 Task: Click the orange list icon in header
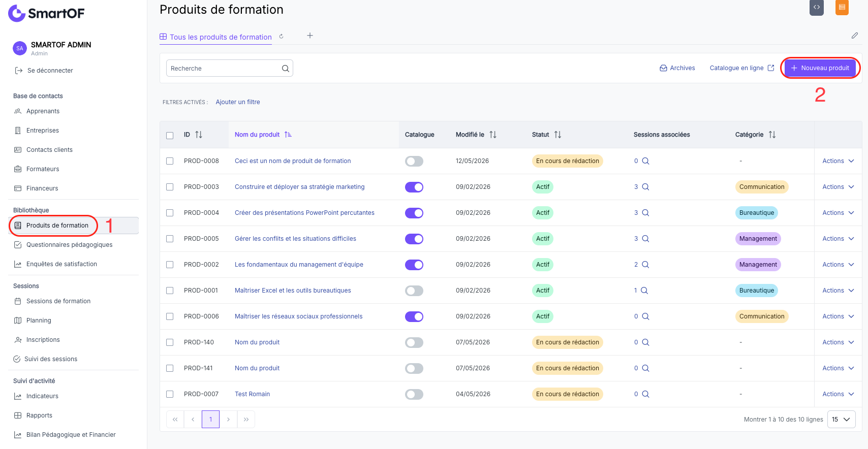click(842, 7)
